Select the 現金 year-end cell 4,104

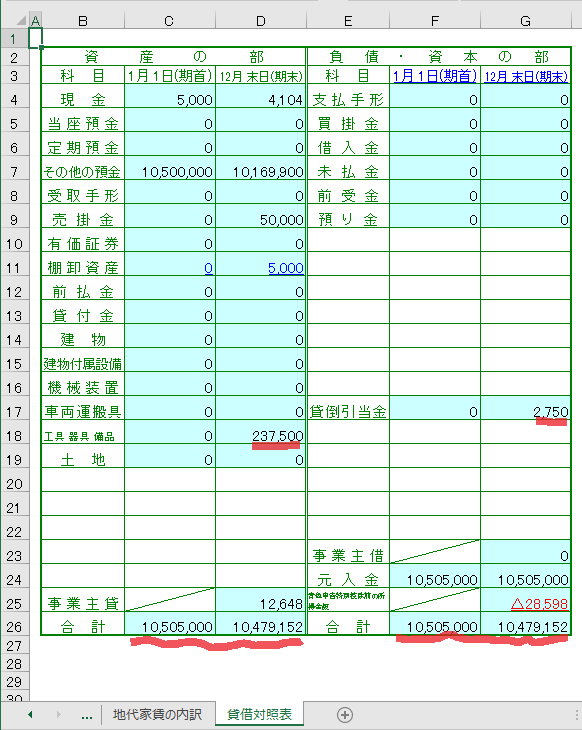[x=261, y=99]
